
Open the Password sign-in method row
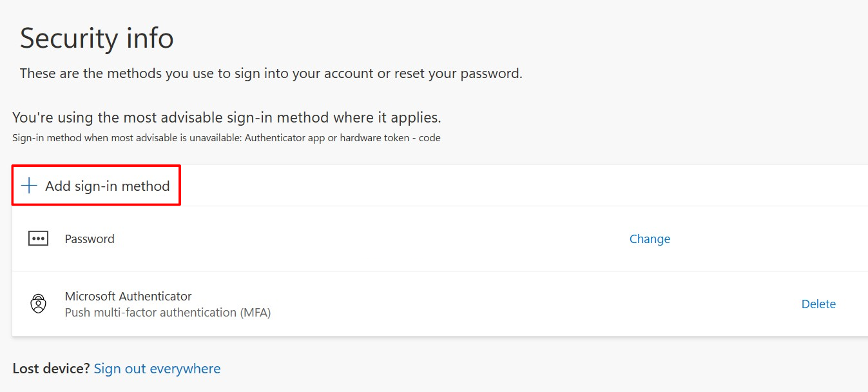coord(89,238)
